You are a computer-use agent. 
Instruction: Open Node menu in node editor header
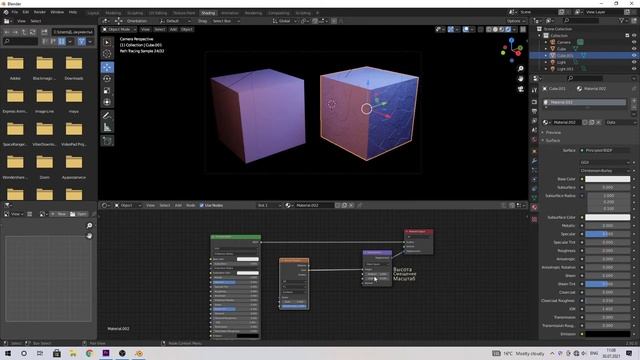click(x=190, y=205)
